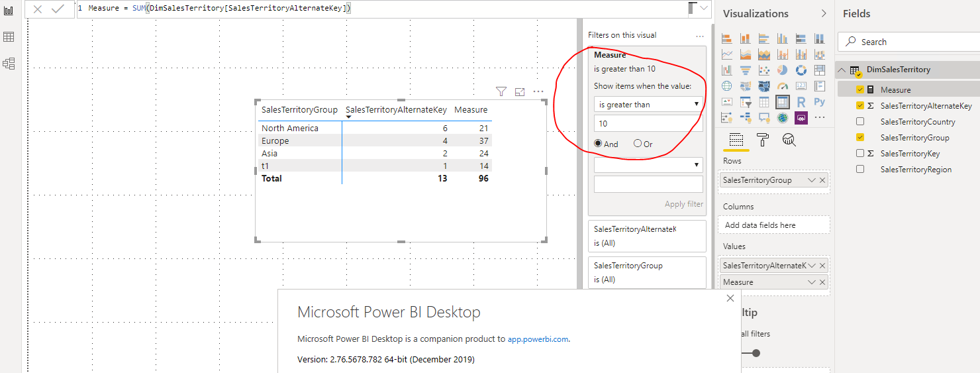Toggle the keep all filters switch
980x373 pixels.
coord(751,353)
